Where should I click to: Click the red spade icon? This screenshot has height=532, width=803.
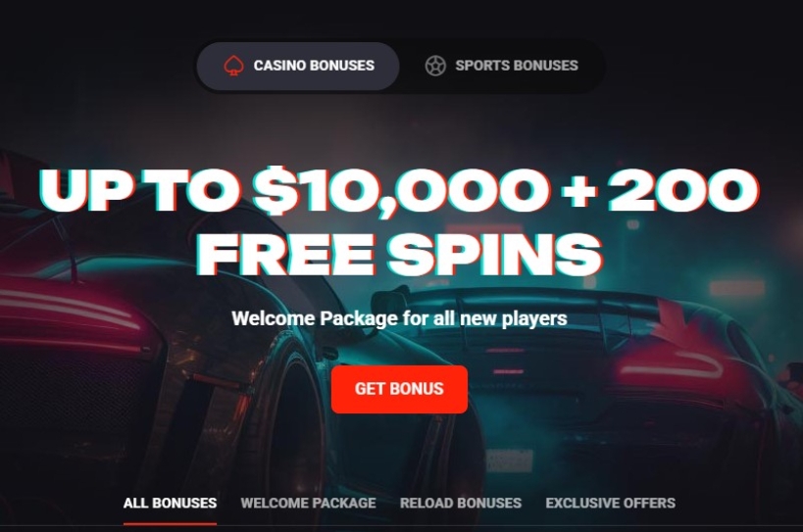click(233, 66)
